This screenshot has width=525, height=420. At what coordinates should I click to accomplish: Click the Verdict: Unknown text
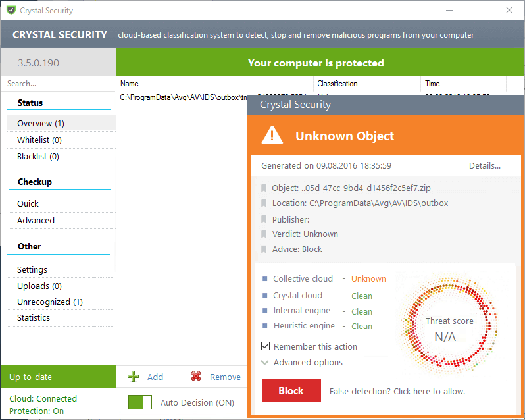click(305, 234)
